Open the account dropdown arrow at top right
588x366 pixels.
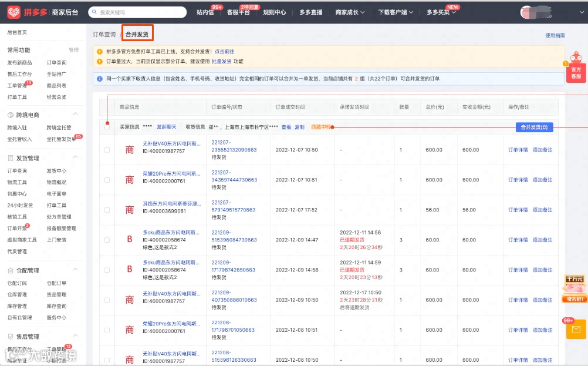582,12
